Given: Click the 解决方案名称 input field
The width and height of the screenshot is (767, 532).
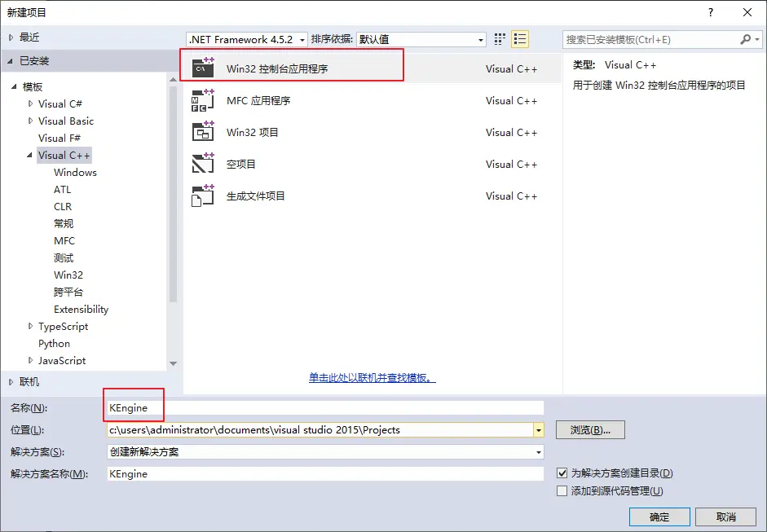Looking at the screenshot, I should click(x=325, y=474).
